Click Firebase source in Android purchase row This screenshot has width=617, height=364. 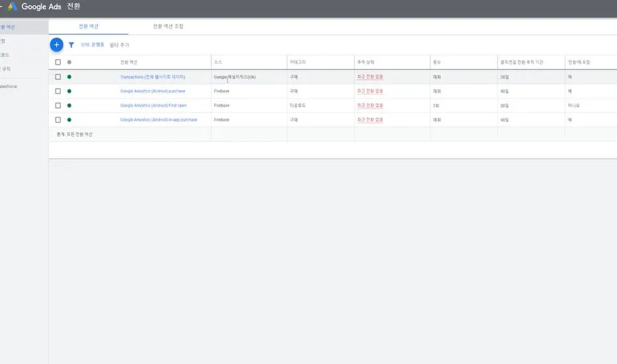click(x=222, y=91)
